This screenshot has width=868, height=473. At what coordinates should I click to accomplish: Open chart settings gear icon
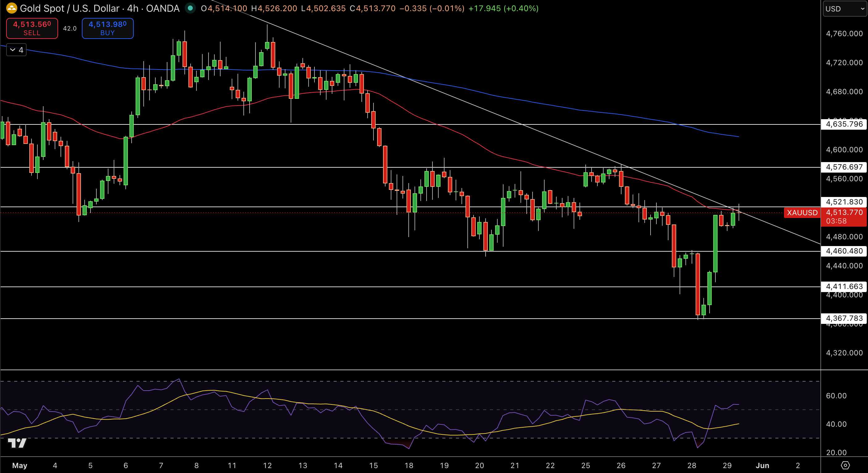[845, 465]
